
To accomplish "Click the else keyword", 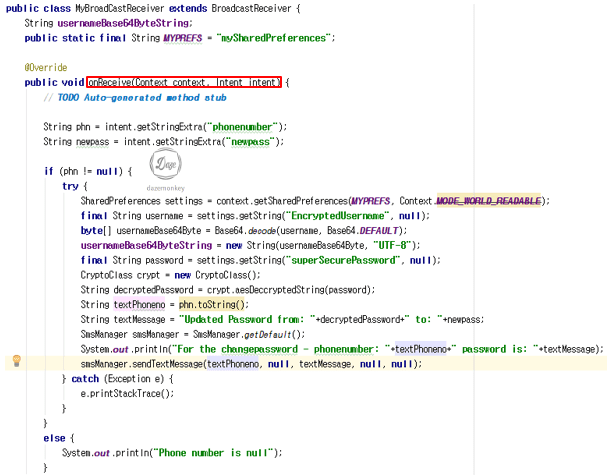I will pos(54,438).
